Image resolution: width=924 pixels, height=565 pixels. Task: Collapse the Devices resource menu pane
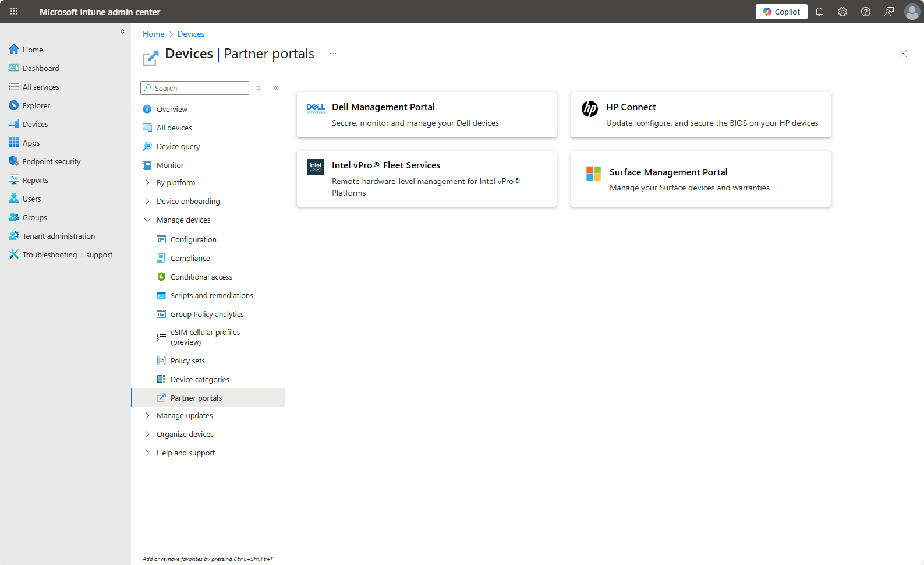point(276,88)
